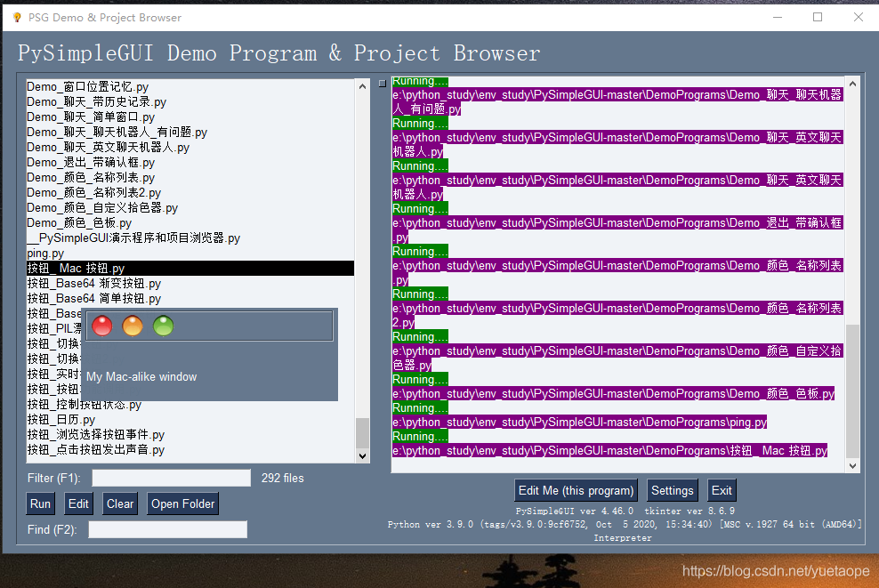
Task: Select Demo_聊天_带历史记录.py in the list
Action: coord(190,102)
